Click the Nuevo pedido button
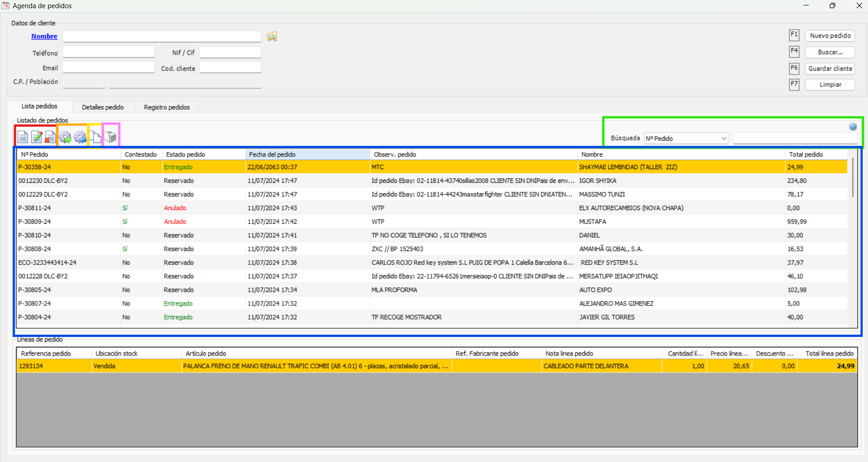Image resolution: width=868 pixels, height=462 pixels. click(x=829, y=35)
